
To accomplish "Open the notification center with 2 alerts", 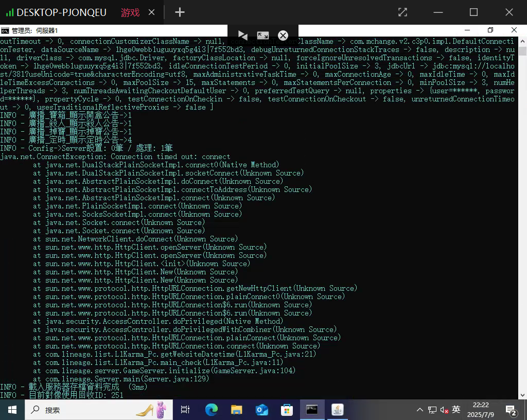I will coord(511,410).
